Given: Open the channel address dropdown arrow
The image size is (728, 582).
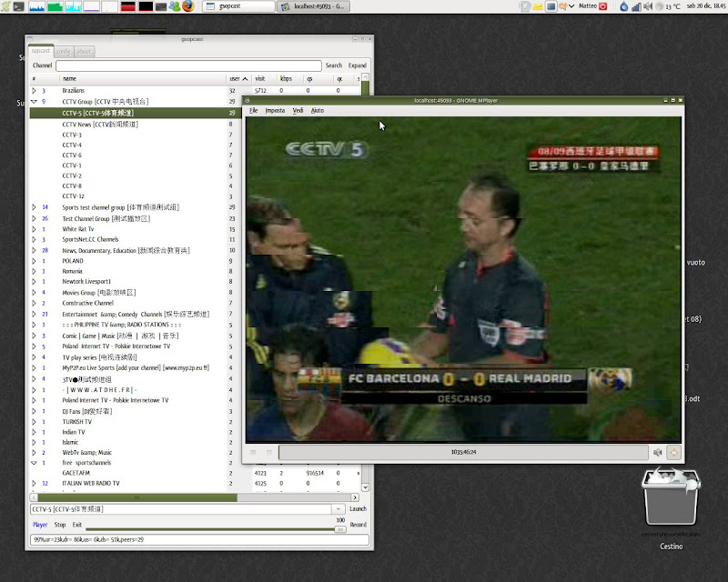Looking at the screenshot, I should [338, 509].
